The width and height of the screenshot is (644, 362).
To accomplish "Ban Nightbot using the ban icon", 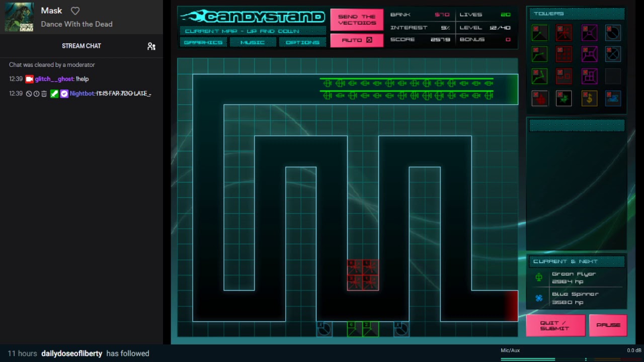I will (x=29, y=94).
